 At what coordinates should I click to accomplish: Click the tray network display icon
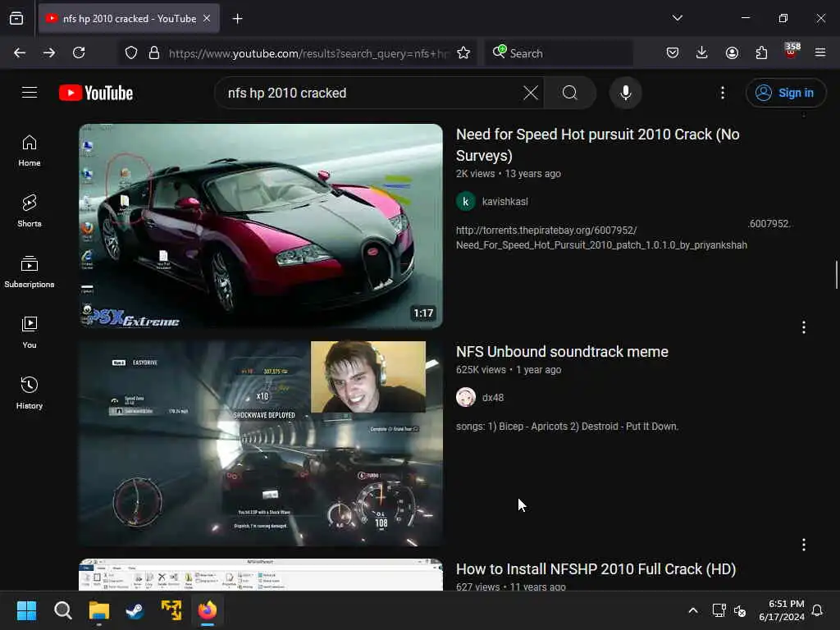tap(719, 610)
